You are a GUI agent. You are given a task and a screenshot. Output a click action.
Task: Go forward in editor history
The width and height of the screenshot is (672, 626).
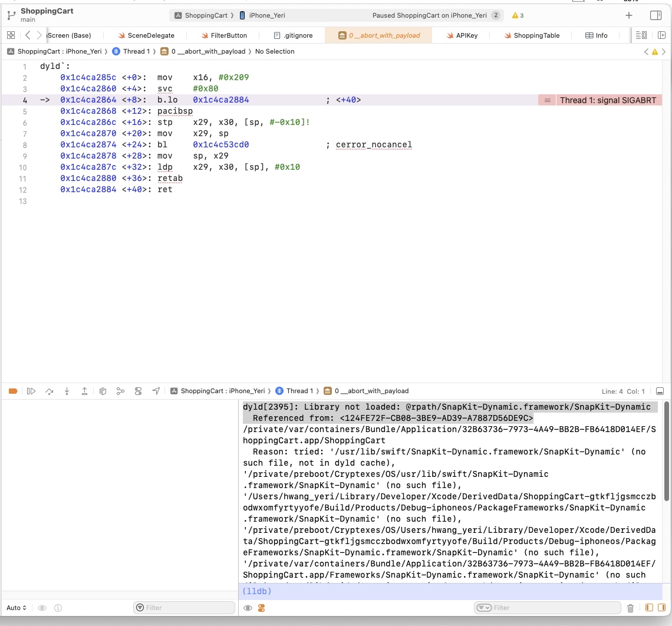pos(39,35)
